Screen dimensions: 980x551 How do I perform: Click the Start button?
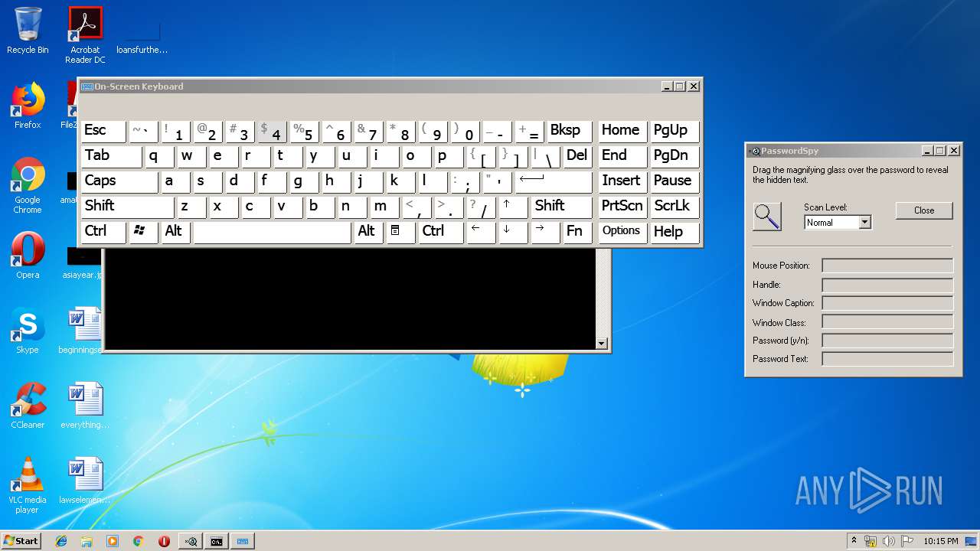tap(21, 541)
